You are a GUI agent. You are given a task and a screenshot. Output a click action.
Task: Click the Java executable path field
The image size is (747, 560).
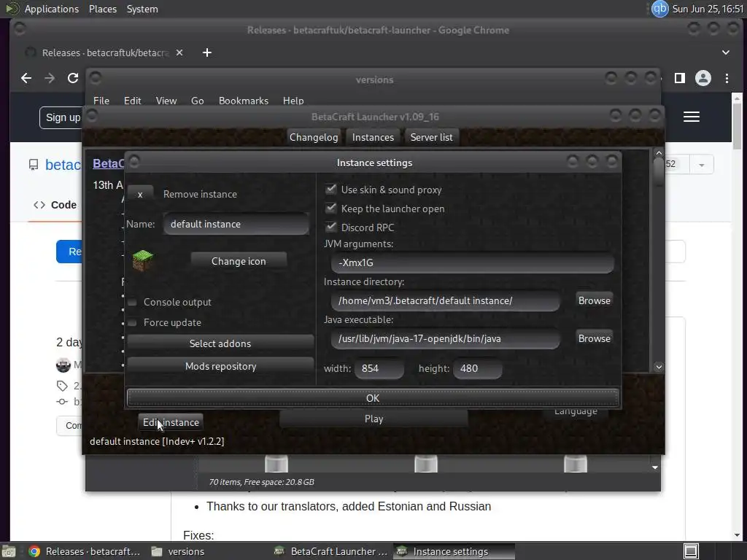click(x=446, y=338)
